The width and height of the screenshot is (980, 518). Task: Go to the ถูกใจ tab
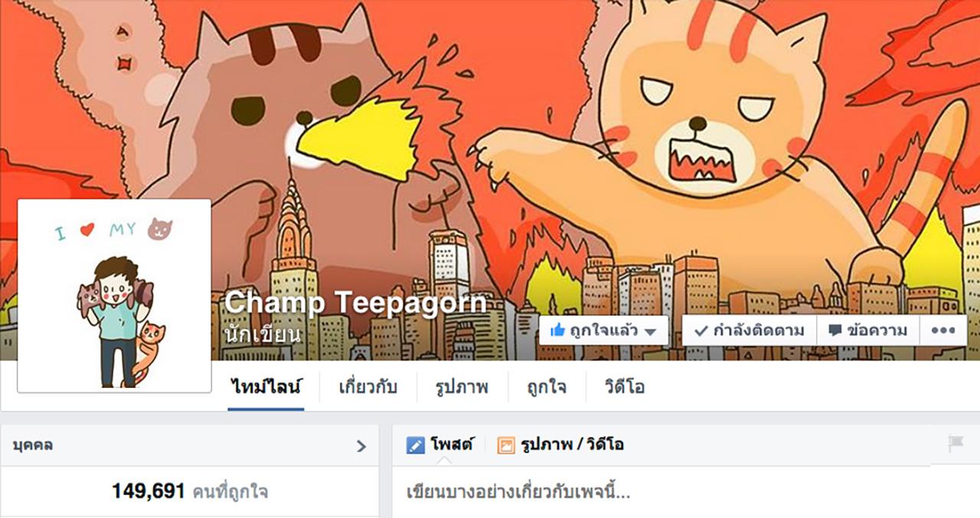[547, 386]
